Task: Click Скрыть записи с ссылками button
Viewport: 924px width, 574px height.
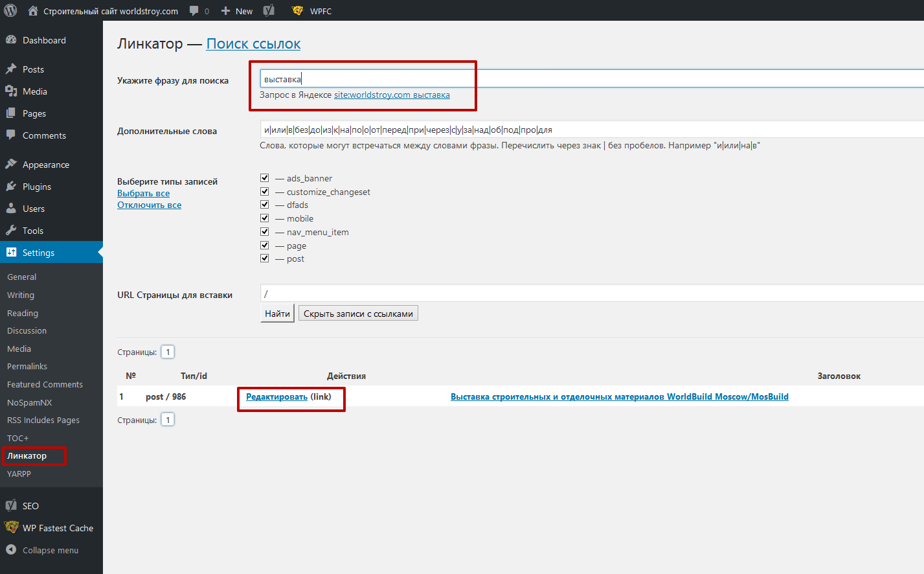Action: [358, 314]
